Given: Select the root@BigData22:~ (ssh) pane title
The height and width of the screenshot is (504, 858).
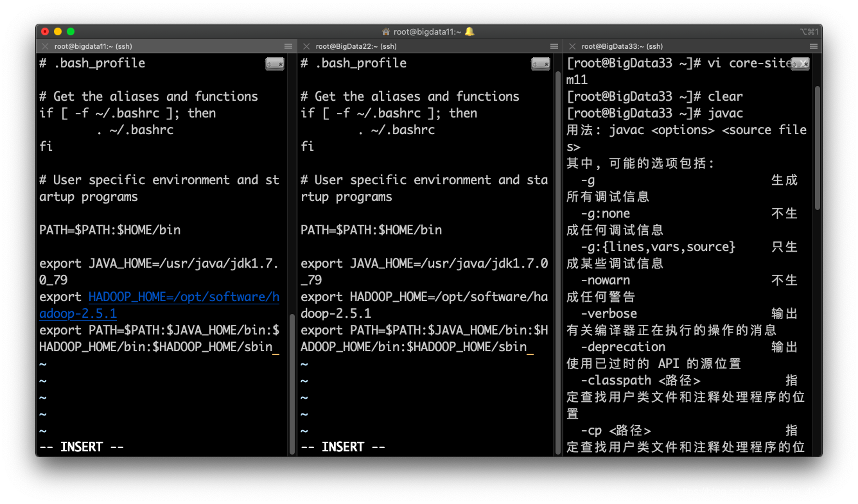Looking at the screenshot, I should (x=355, y=46).
